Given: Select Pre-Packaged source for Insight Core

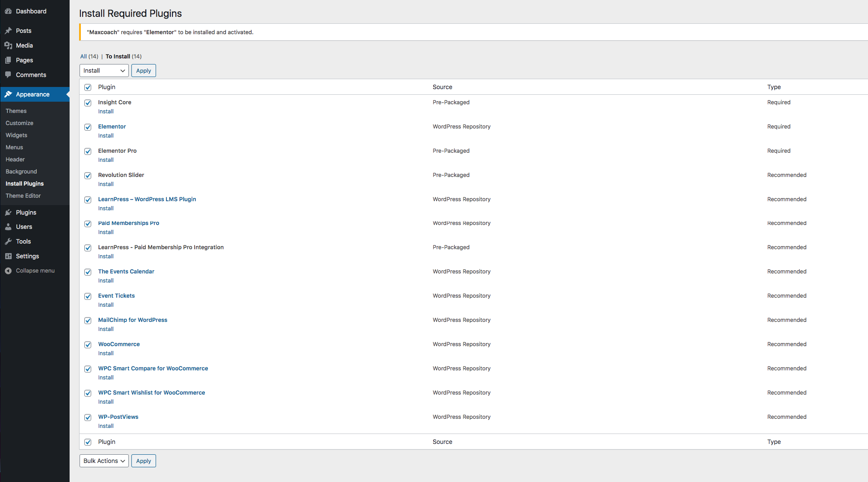Looking at the screenshot, I should pos(451,102).
